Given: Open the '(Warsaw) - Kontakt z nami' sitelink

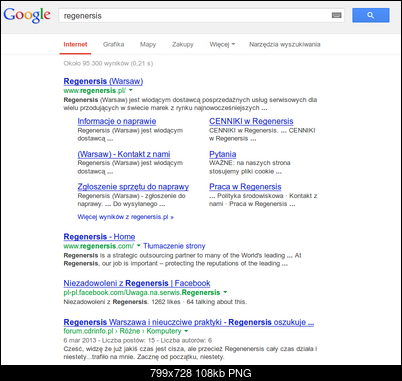Looking at the screenshot, I should coord(124,154).
